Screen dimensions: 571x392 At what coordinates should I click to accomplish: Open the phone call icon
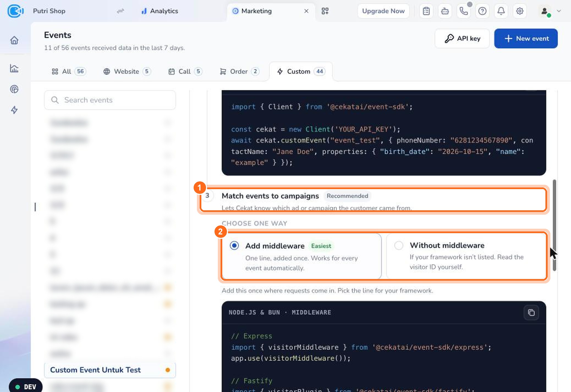click(x=464, y=11)
